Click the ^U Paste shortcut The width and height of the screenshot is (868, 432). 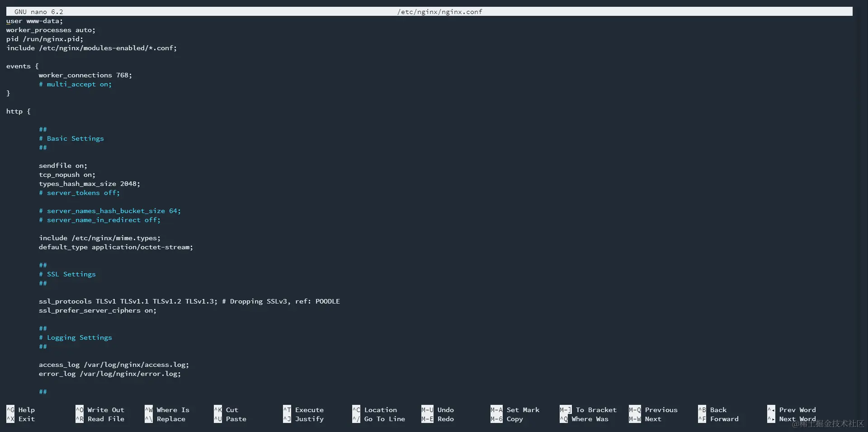coord(230,419)
